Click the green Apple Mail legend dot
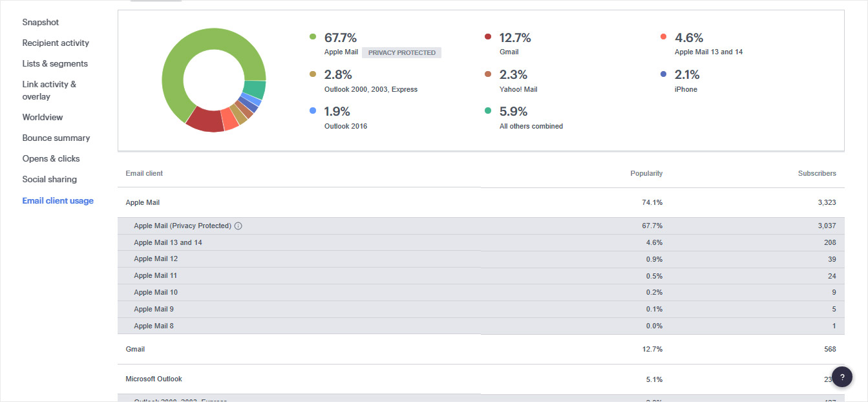Screen dimensions: 868x402 point(313,37)
